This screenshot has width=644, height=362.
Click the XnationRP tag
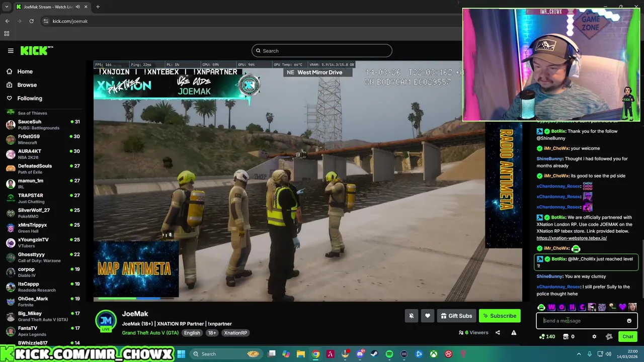pos(235,333)
